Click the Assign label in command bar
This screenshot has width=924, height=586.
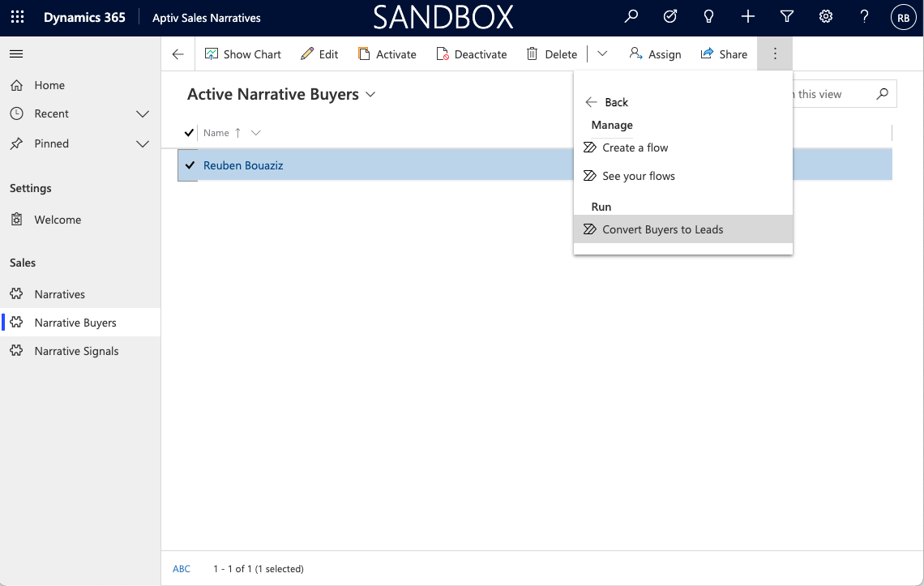tap(665, 54)
